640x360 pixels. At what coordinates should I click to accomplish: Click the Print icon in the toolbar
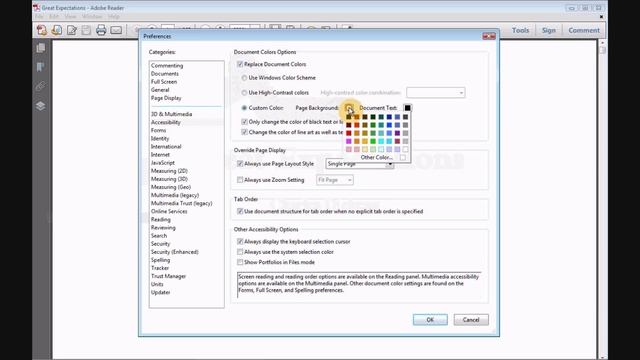pyautogui.click(x=101, y=30)
